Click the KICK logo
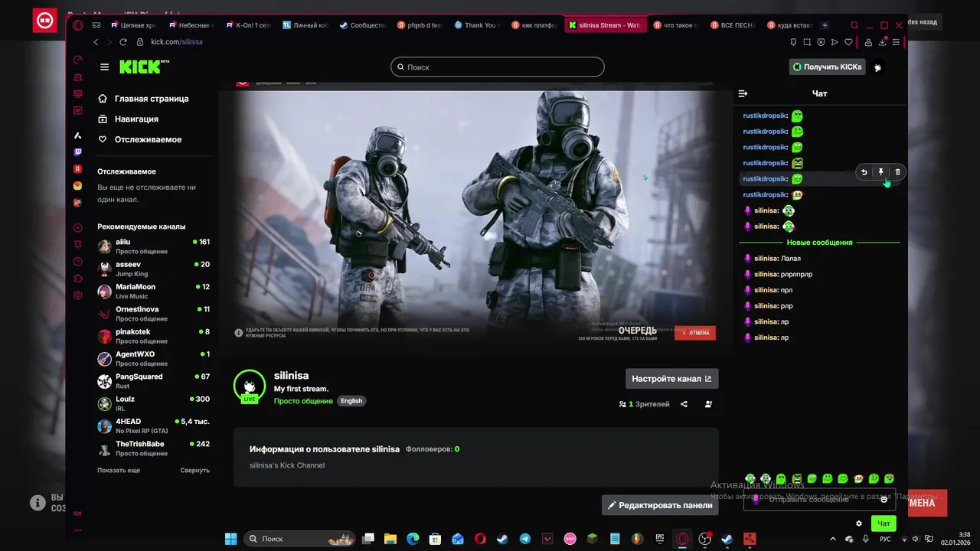 144,67
